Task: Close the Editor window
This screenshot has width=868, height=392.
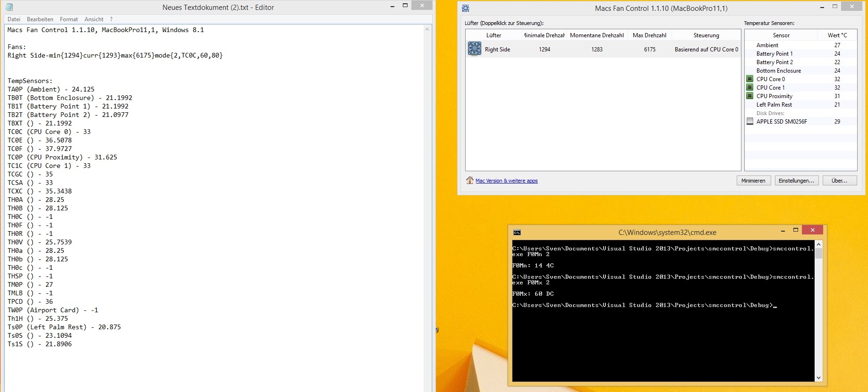Action: click(x=421, y=5)
